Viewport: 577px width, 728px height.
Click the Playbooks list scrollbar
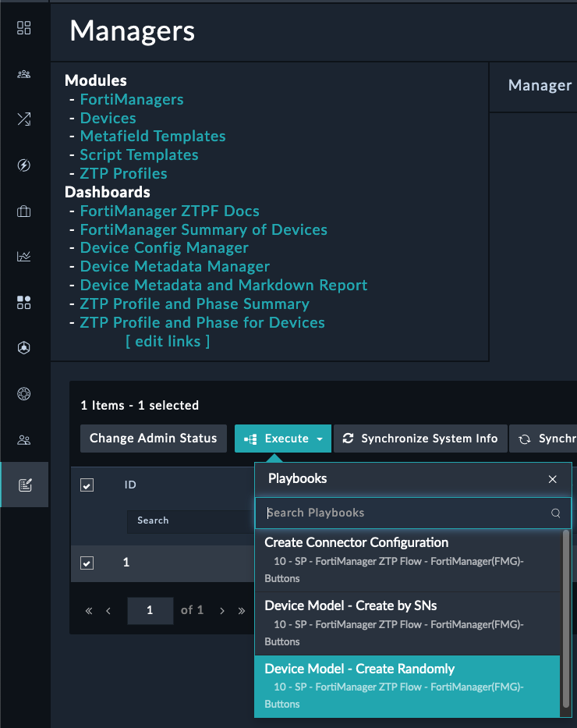coord(566,619)
